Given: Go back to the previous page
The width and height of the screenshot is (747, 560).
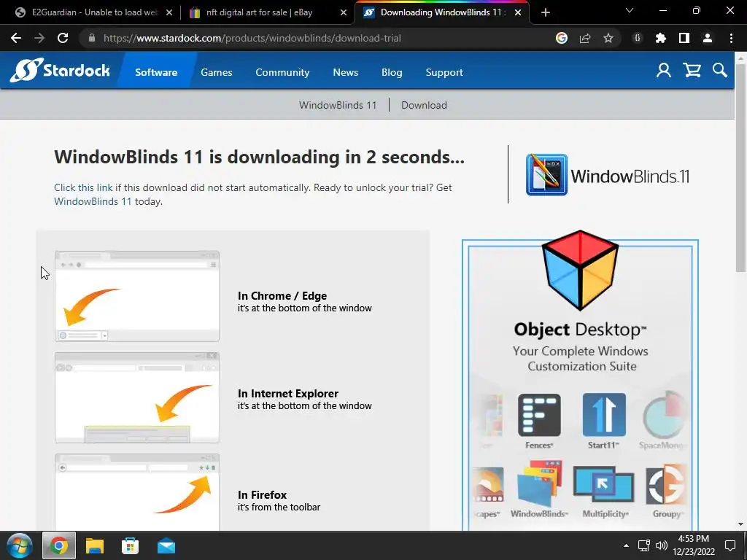Looking at the screenshot, I should [x=16, y=38].
